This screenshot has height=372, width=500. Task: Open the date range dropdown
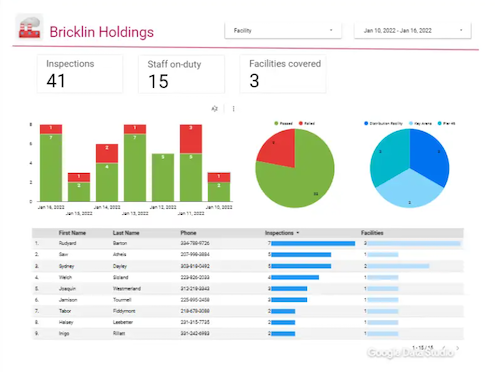(x=413, y=31)
